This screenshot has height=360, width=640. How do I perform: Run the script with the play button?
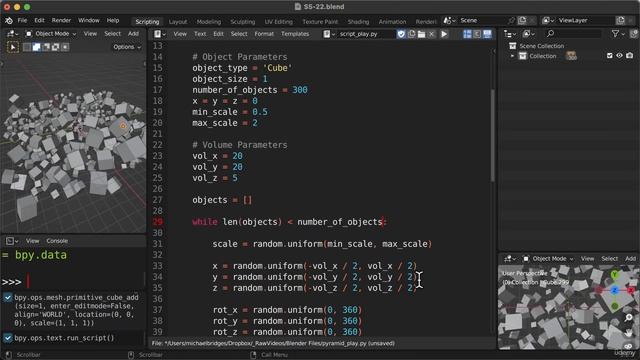pyautogui.click(x=444, y=34)
